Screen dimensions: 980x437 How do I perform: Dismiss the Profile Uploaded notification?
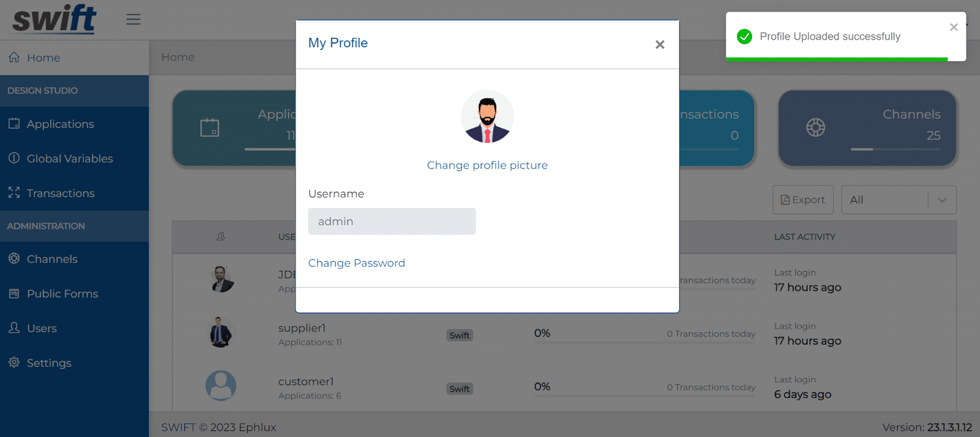click(954, 27)
